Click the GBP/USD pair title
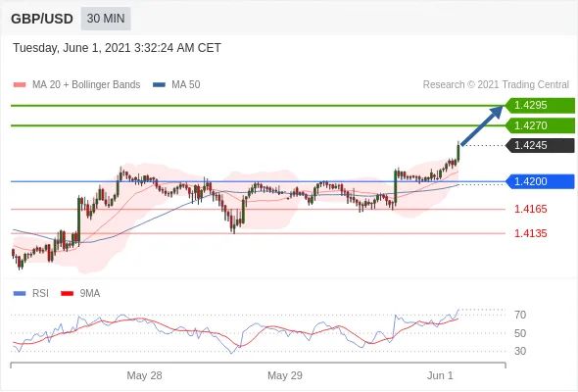Viewport: 578px width, 392px height. (x=42, y=19)
